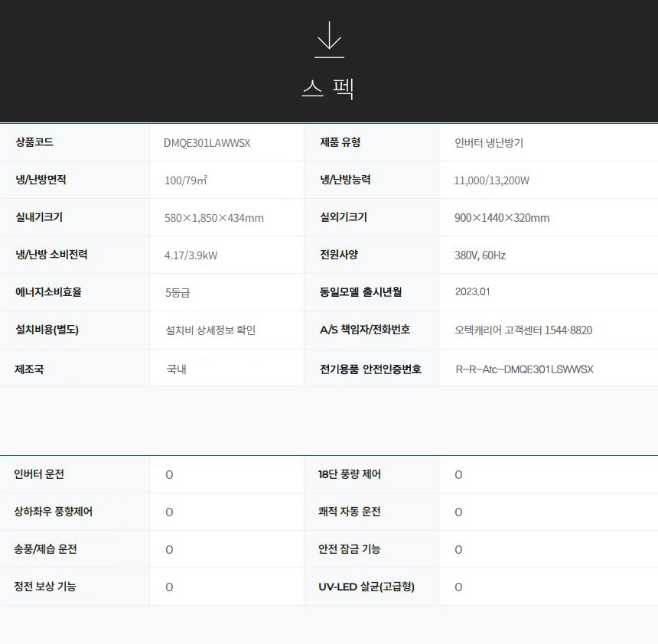This screenshot has height=644, width=658.
Task: Click the O mark for UV-LED 살균(고급형)
Action: (458, 587)
